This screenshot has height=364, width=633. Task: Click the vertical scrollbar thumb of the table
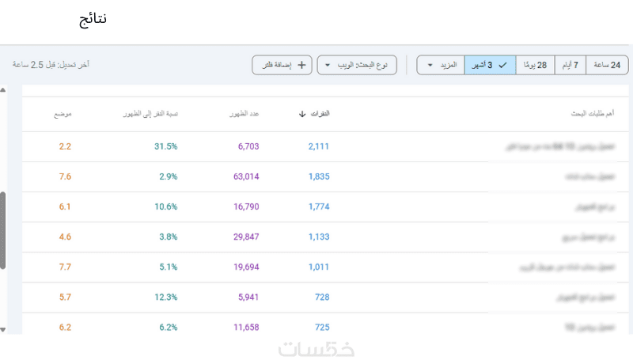point(3,229)
